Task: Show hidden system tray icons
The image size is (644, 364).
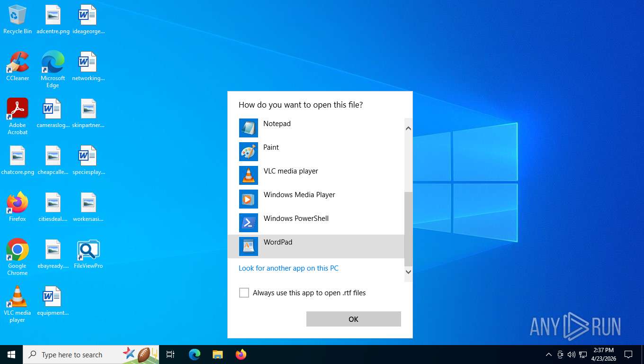Action: (549, 355)
